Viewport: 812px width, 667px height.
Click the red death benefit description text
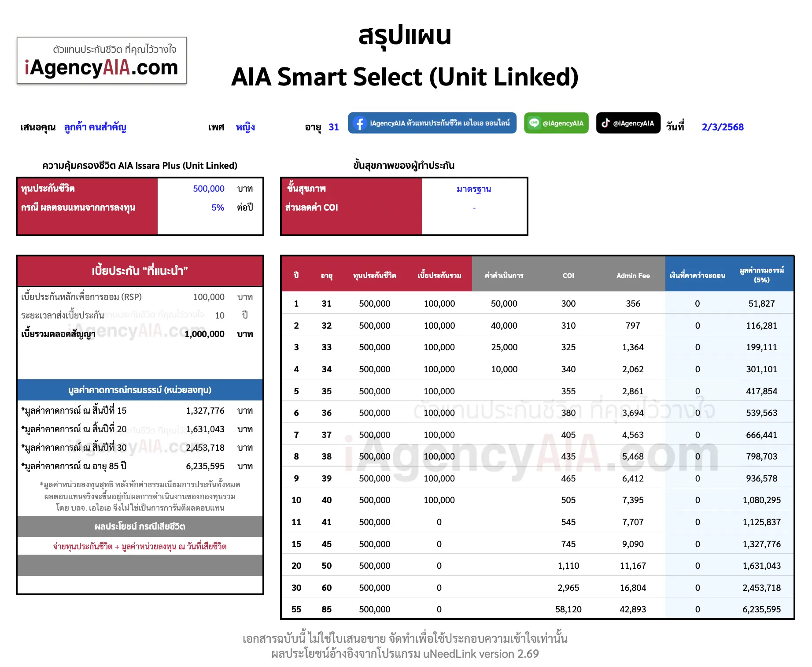[140, 546]
